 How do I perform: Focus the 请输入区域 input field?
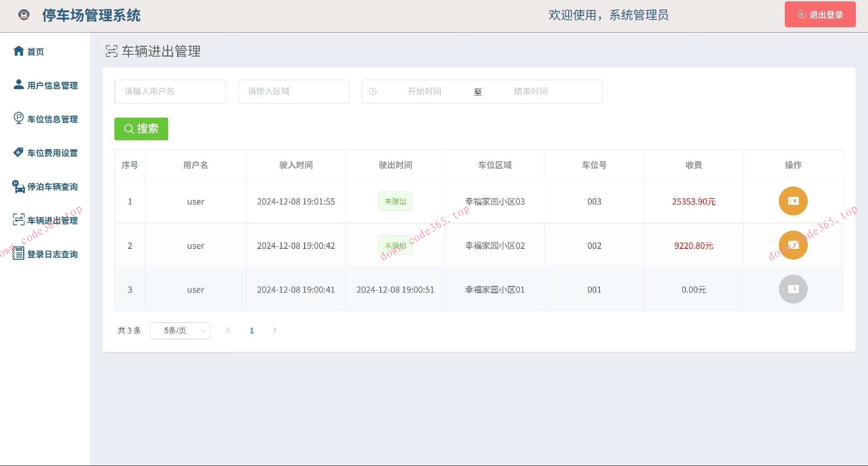coord(294,91)
